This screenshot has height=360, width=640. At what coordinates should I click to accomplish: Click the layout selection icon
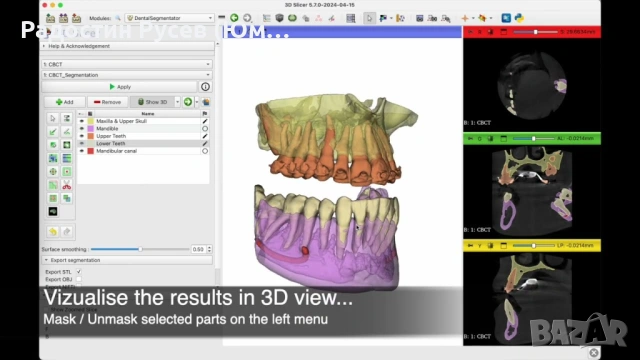[x=351, y=18]
